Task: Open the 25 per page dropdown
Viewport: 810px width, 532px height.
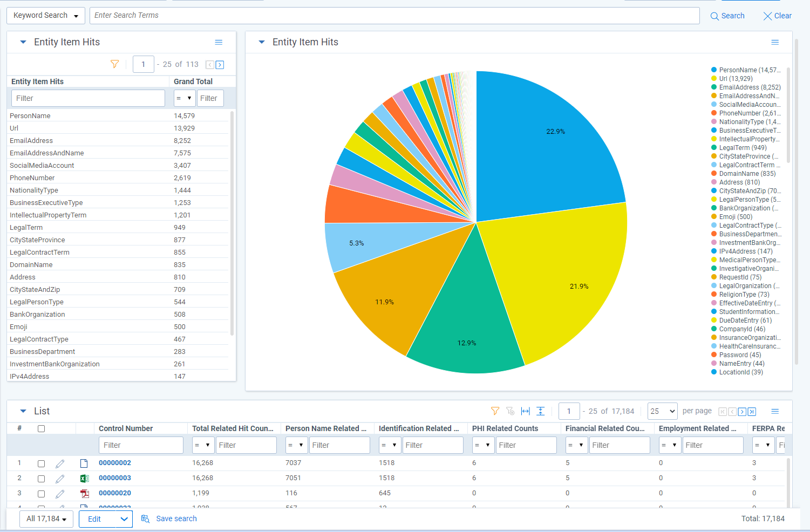Action: tap(663, 411)
